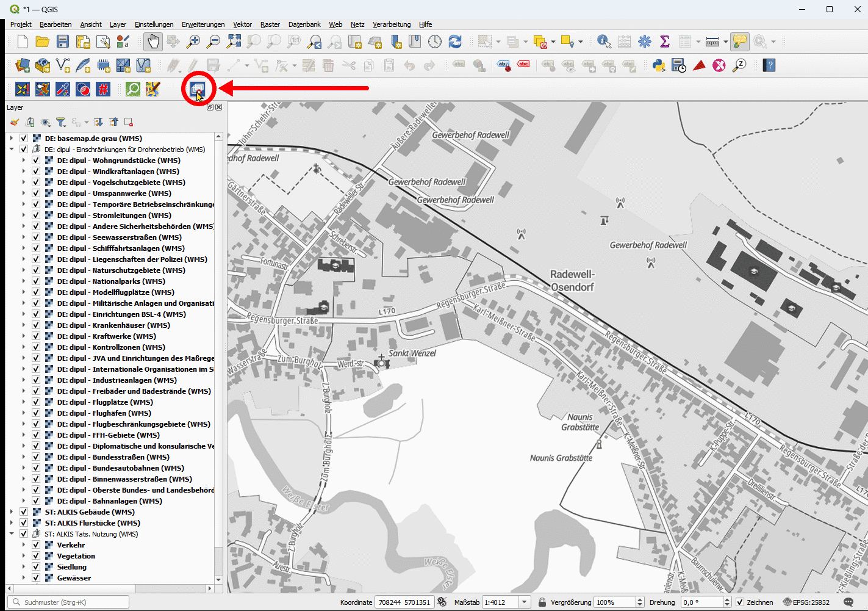This screenshot has height=611, width=868.
Task: Open the layer filter funnel in Layer panel
Action: pyautogui.click(x=60, y=122)
